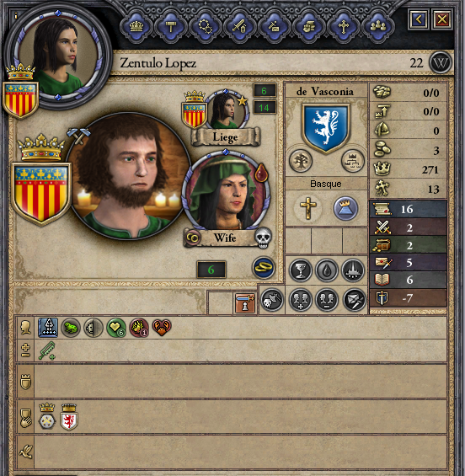Select the Liege portrait
Viewport: 465px width, 476px height.
[x=227, y=110]
